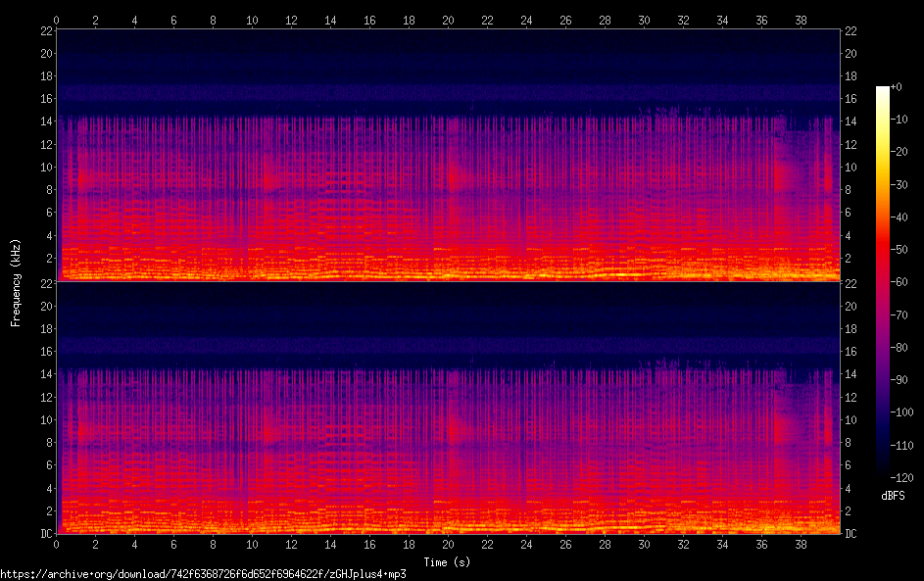The width and height of the screenshot is (924, 581).
Task: Click "14" kHz on lower channel's left axis
Action: tap(47, 373)
